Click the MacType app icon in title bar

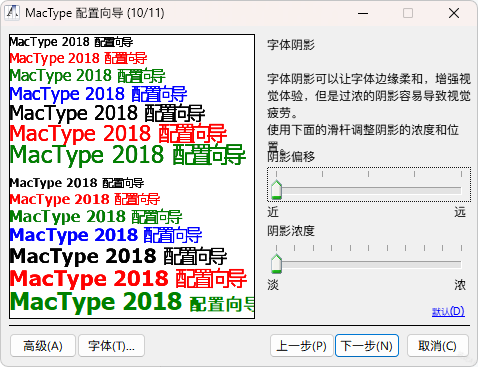12,13
